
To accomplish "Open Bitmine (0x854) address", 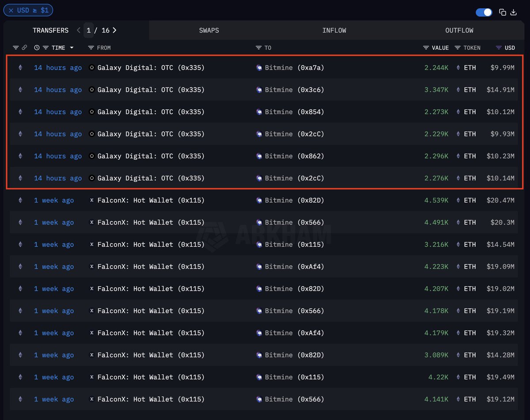I will point(295,112).
